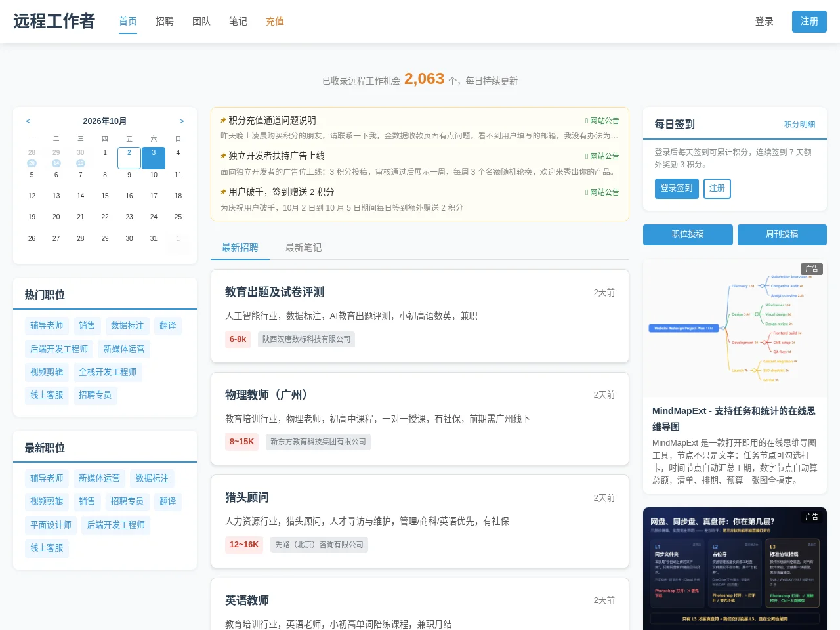Go to 团队 navigation item
Viewport: 840px width, 630px height.
[x=201, y=22]
